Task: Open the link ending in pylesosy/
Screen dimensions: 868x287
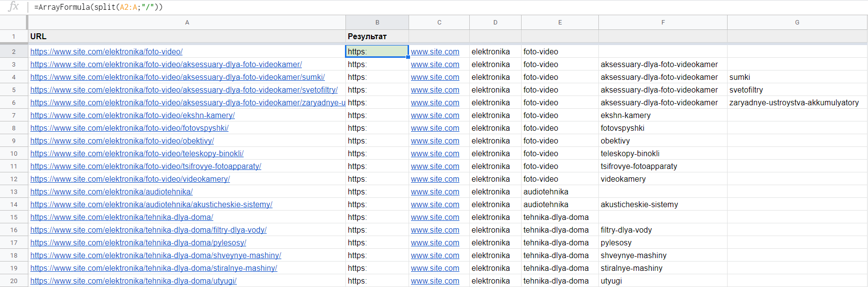Action: (138, 242)
